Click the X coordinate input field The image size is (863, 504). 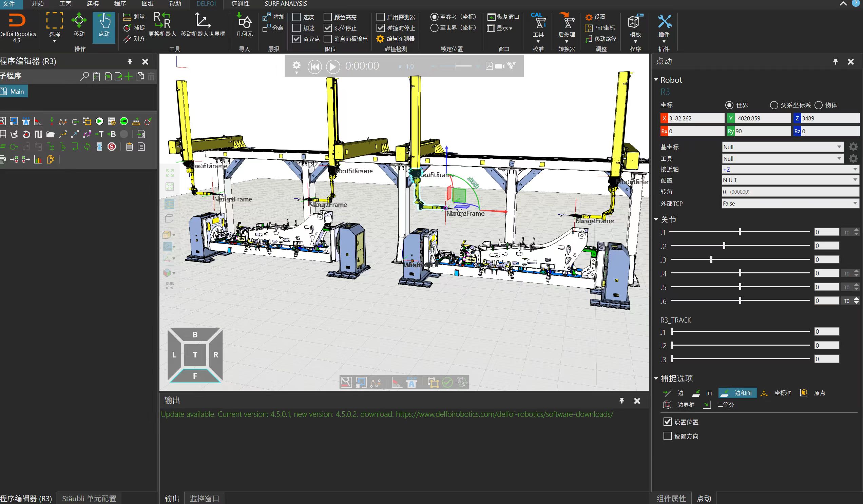(695, 118)
